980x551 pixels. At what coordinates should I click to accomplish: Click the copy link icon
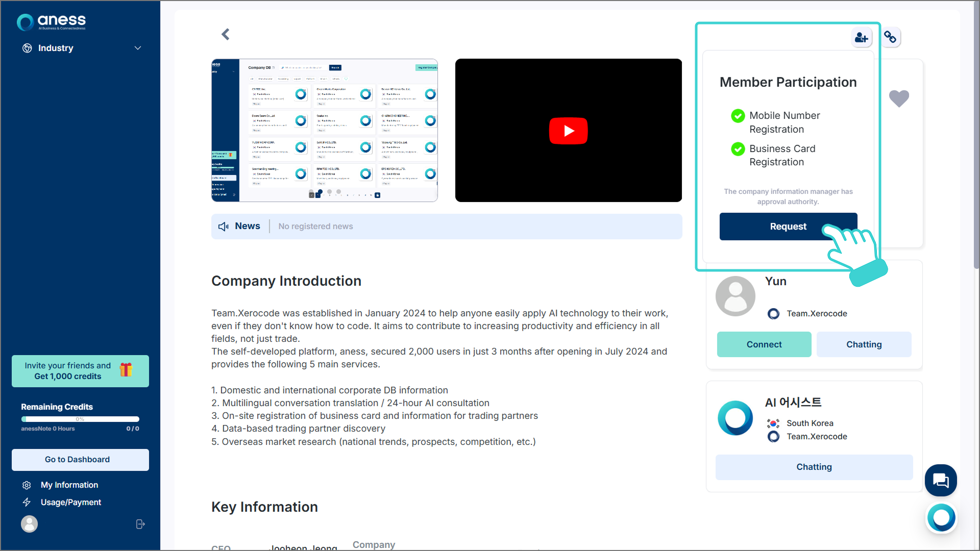coord(891,37)
